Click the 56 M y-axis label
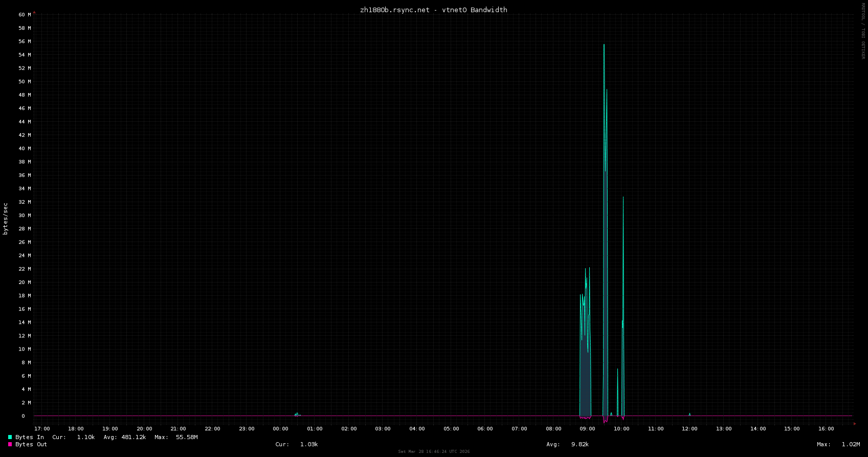Screen dimensions: 868x457 coord(25,41)
